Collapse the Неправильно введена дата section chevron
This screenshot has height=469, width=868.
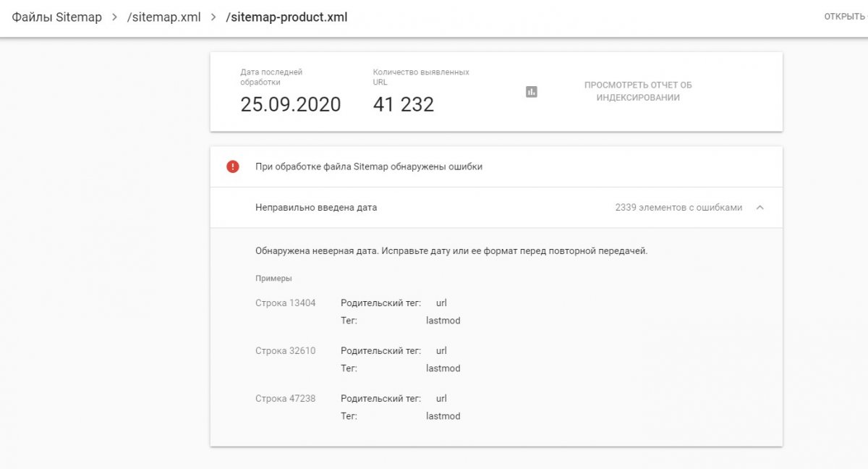tap(759, 207)
